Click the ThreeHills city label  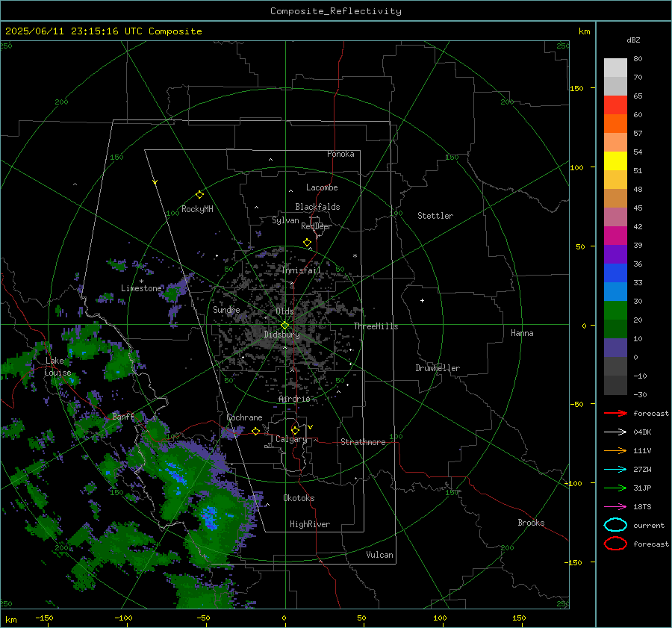click(x=376, y=326)
